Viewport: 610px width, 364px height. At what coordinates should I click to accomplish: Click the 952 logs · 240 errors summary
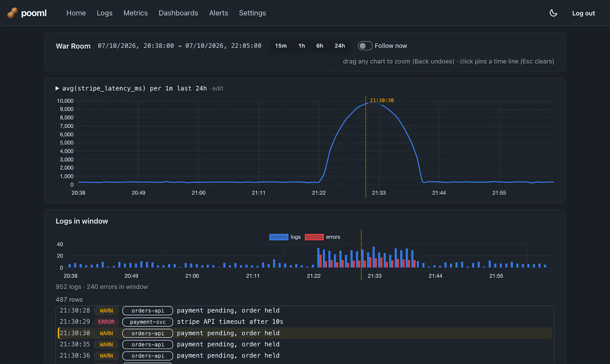tap(102, 287)
